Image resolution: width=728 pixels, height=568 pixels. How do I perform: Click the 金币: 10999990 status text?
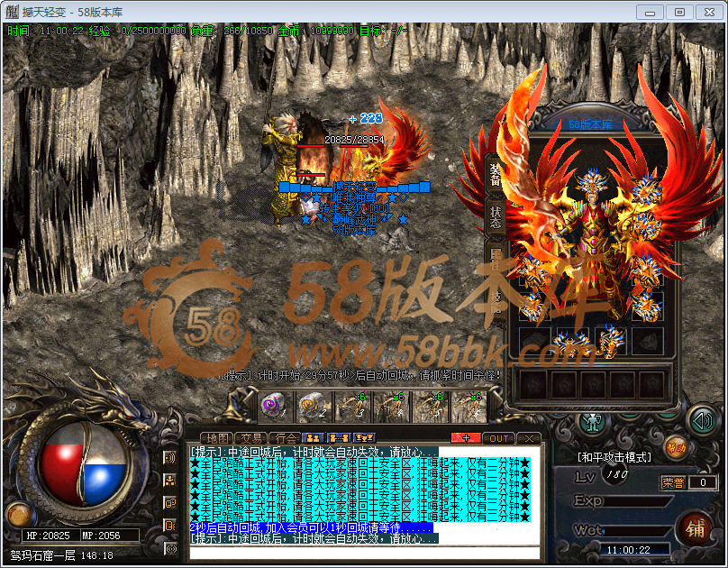pos(315,32)
